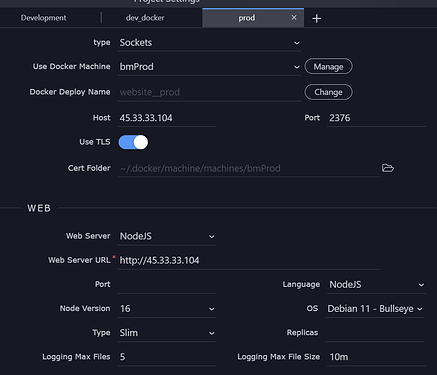Screen dimensions: 437x375
Task: Open the type dropdown showing Sockets
Action: (209, 43)
